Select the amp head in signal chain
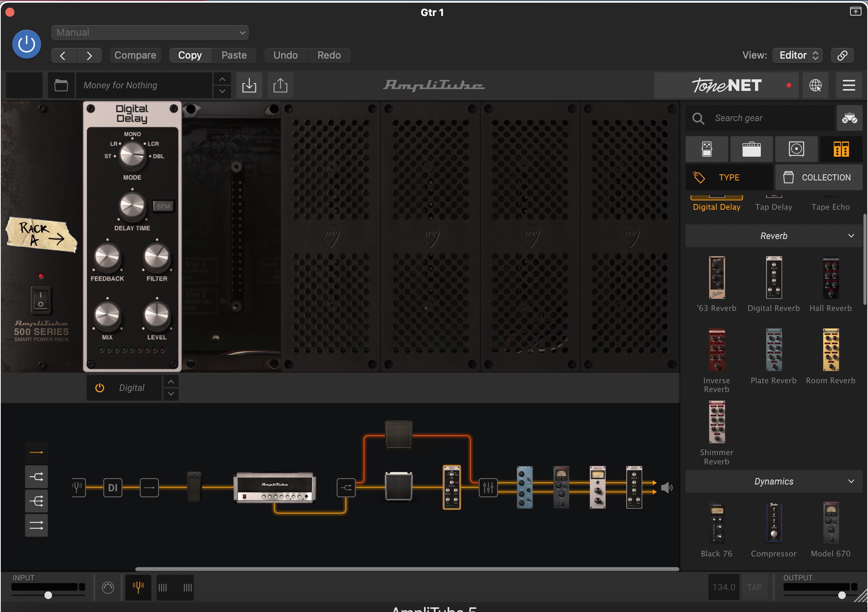Screen dimensions: 868x612 click(x=275, y=488)
